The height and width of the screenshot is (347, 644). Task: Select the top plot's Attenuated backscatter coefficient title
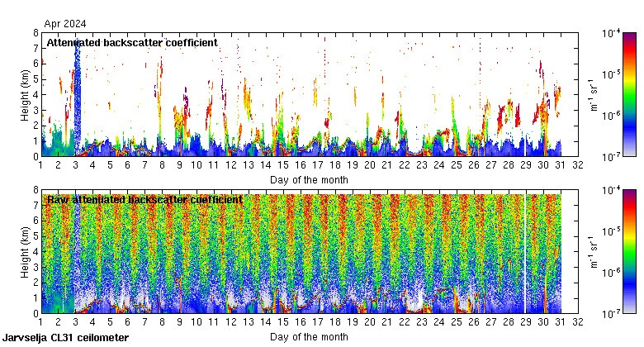132,43
